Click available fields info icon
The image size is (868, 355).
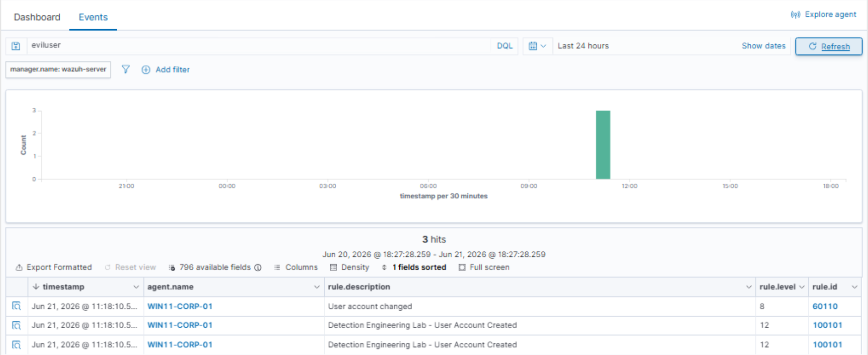(x=258, y=268)
